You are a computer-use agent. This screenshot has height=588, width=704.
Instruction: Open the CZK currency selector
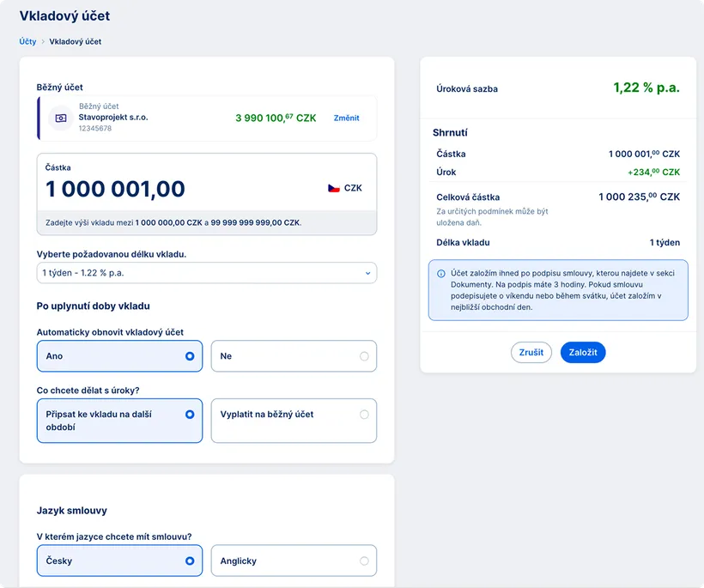(345, 188)
